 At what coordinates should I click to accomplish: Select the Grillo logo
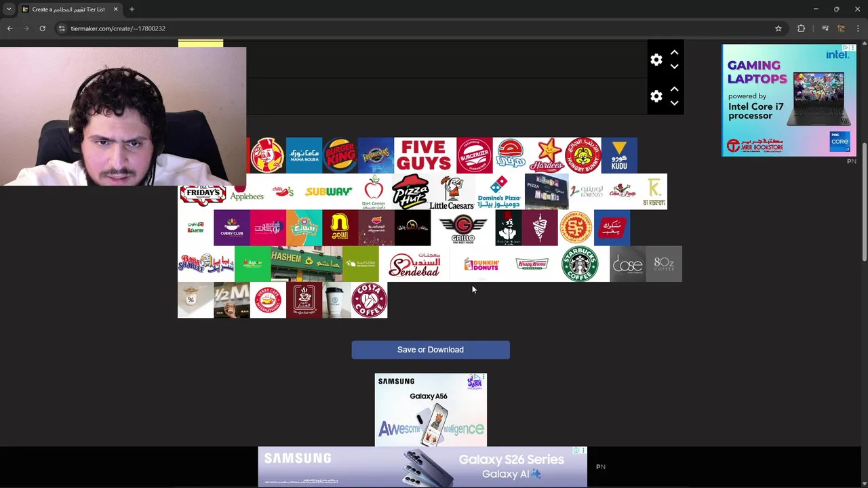462,228
